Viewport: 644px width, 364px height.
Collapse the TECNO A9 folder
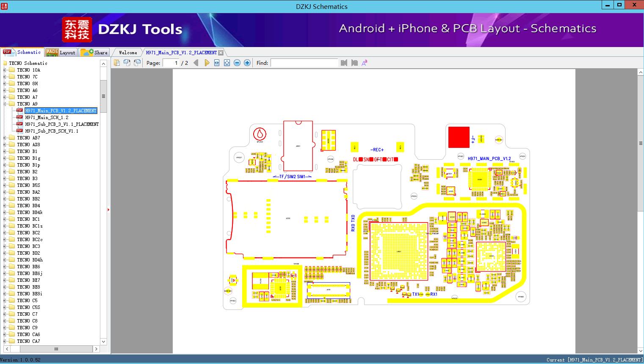pos(5,104)
